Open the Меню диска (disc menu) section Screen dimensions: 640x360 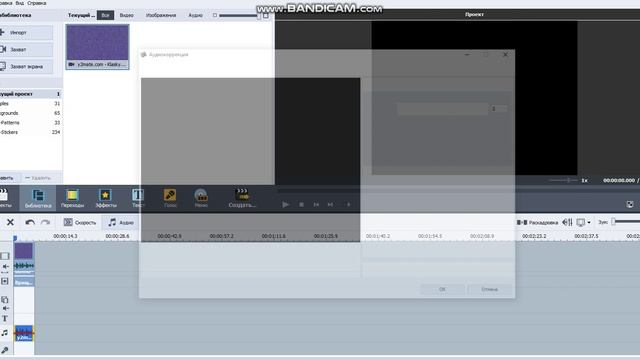click(201, 198)
